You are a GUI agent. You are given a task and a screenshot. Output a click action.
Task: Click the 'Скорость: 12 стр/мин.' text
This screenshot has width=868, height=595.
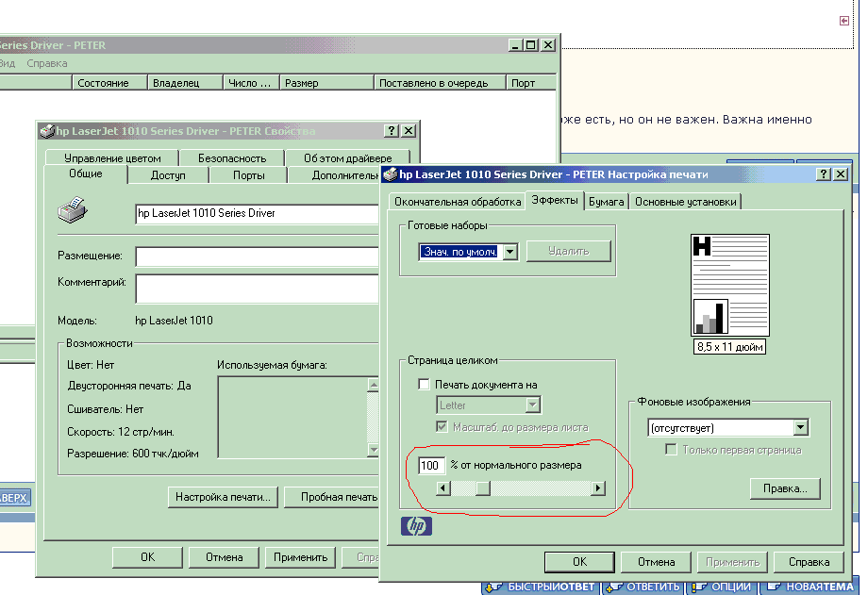(121, 432)
